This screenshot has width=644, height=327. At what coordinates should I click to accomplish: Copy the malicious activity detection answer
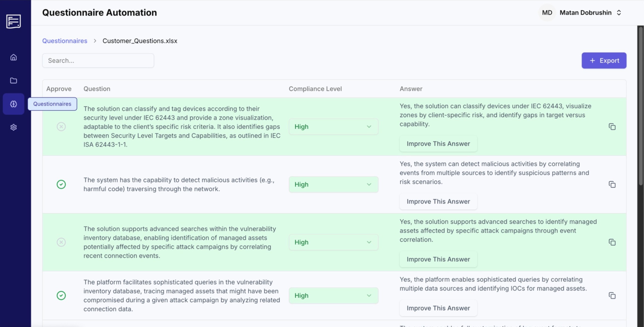[612, 184]
